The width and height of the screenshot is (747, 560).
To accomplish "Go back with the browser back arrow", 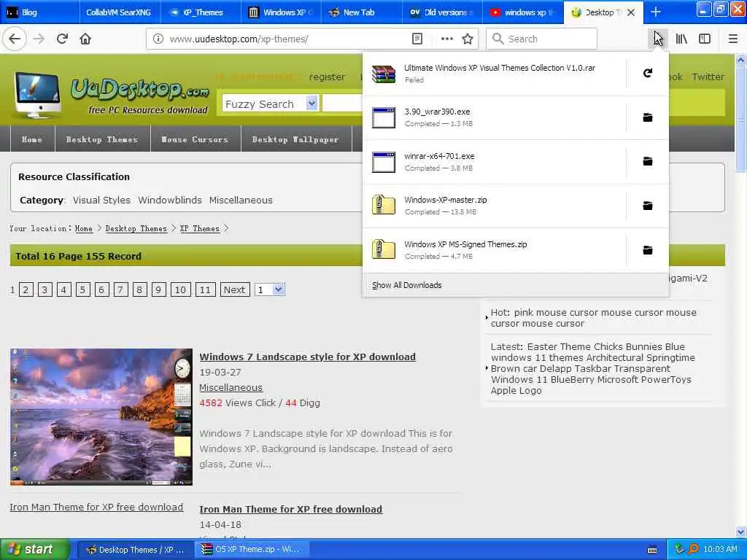I will pos(15,39).
